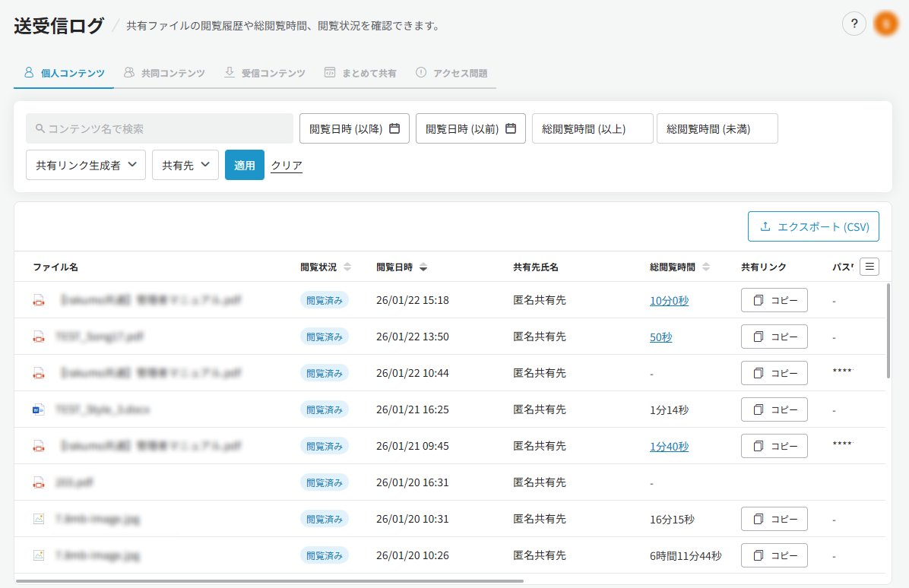
Task: Click the vertical table scrollbar
Action: click(x=888, y=330)
